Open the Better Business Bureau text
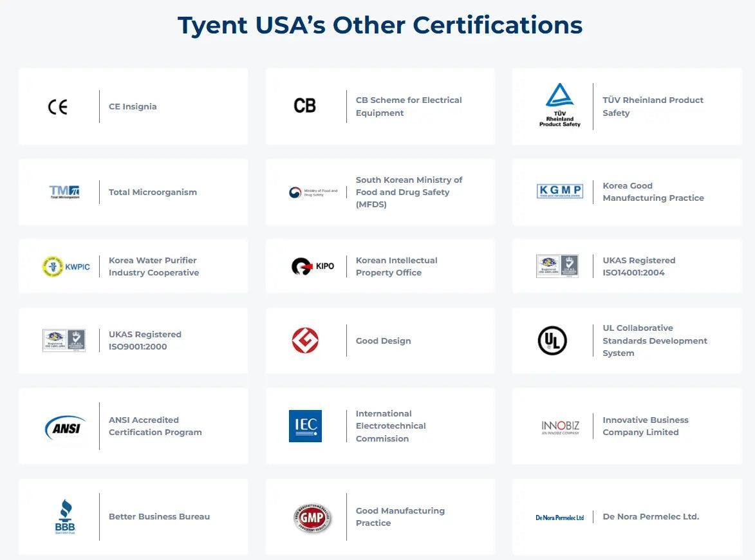This screenshot has height=560, width=755. 159,516
